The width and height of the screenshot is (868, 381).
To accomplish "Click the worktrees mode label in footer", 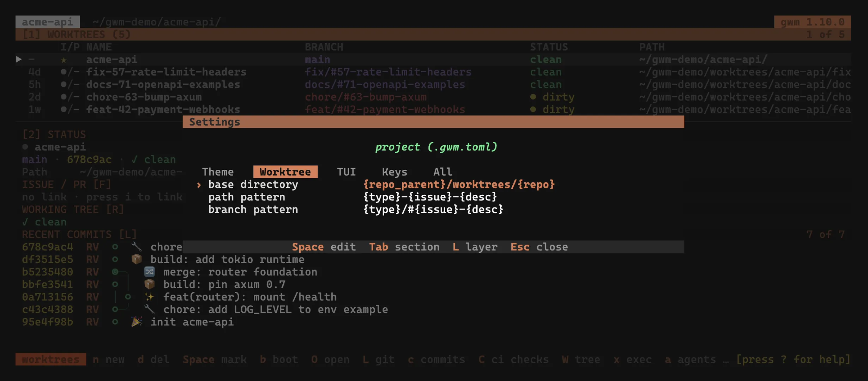I will tap(51, 359).
